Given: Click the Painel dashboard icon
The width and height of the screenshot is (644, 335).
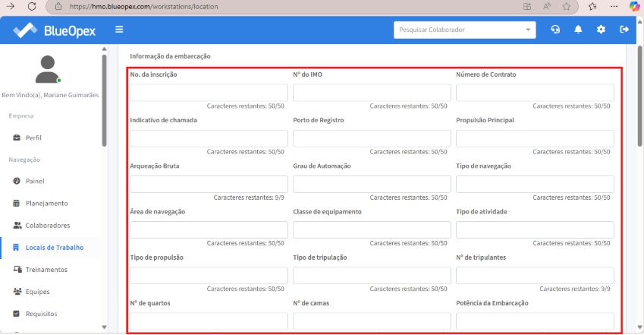Looking at the screenshot, I should point(17,181).
